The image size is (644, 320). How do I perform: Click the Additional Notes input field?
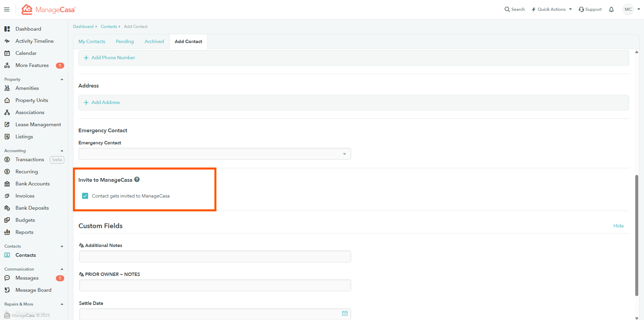(x=215, y=256)
